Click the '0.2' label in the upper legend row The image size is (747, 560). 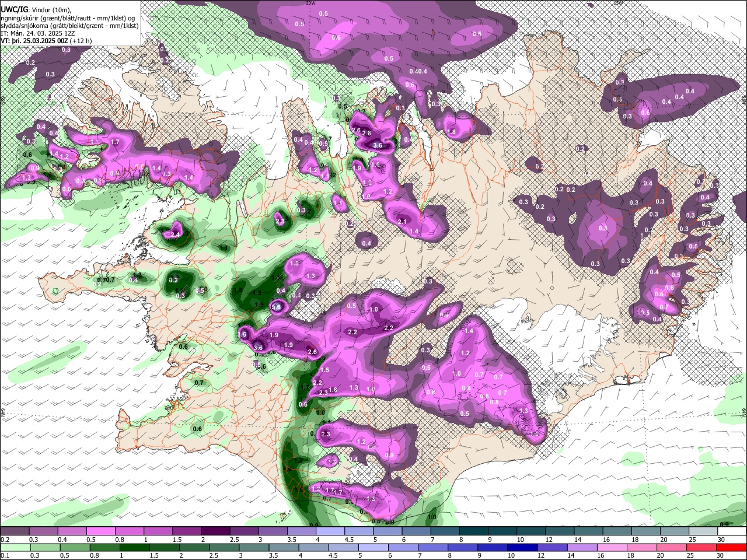coord(5,540)
